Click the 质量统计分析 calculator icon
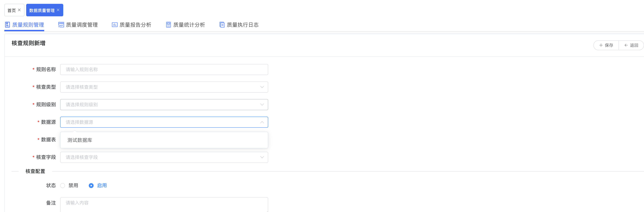Screen dimensions: 644x212 168,25
